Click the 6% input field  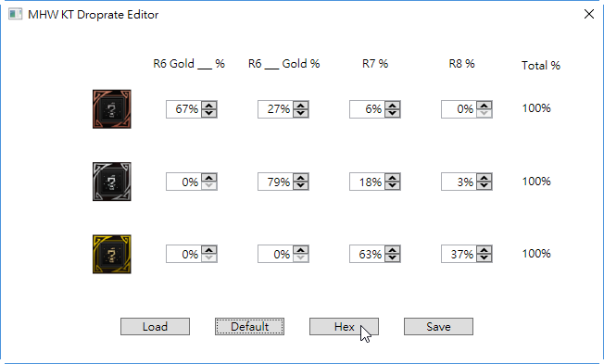tap(367, 109)
